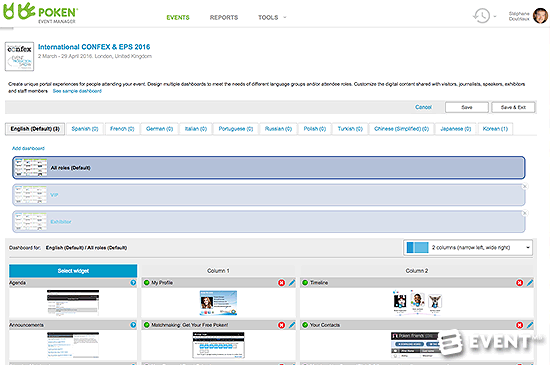Click the My Profile widget preview image

tap(218, 303)
